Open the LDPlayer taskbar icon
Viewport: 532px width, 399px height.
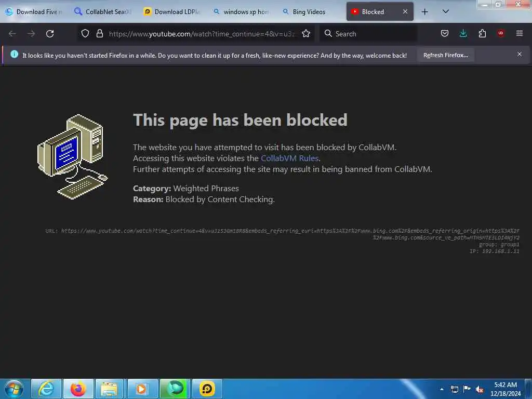pos(207,389)
